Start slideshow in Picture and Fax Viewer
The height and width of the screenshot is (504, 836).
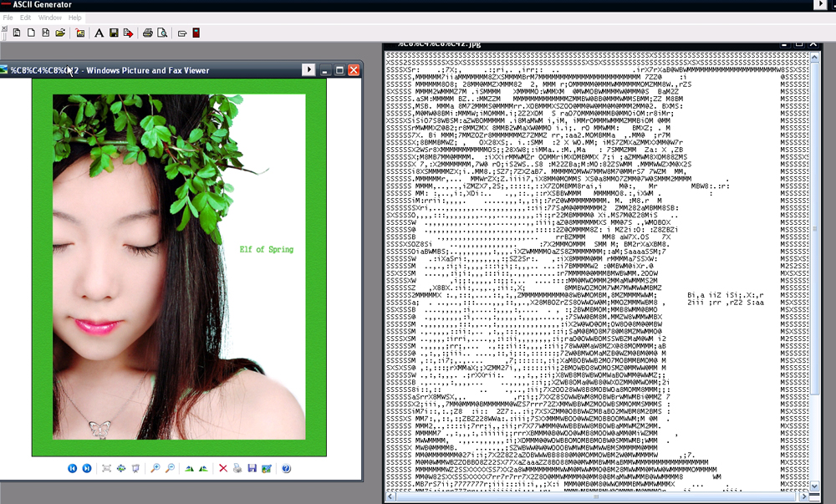coord(135,469)
